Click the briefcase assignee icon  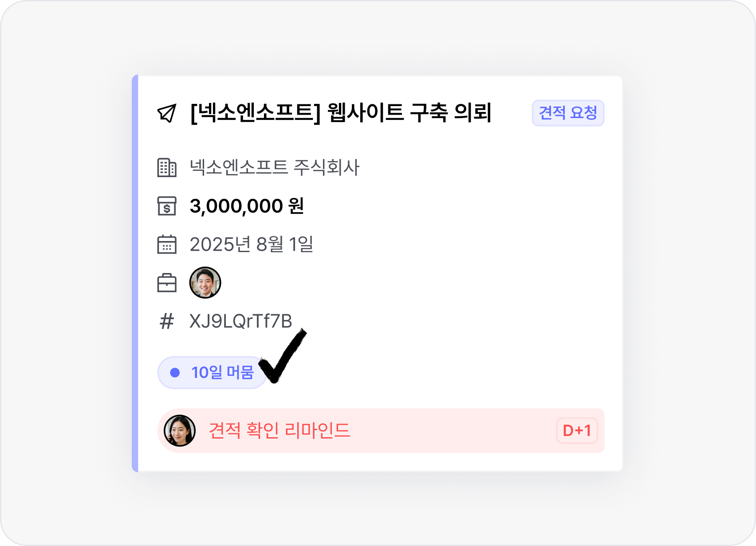coord(167,283)
